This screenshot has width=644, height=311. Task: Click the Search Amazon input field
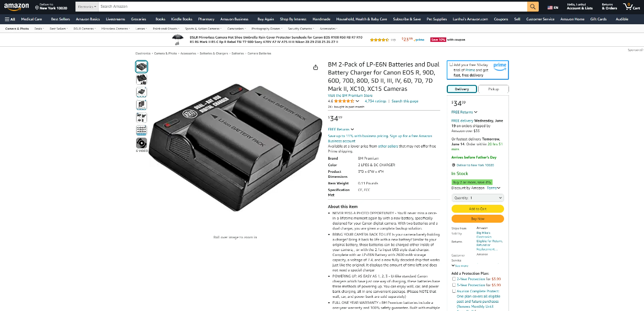point(312,7)
